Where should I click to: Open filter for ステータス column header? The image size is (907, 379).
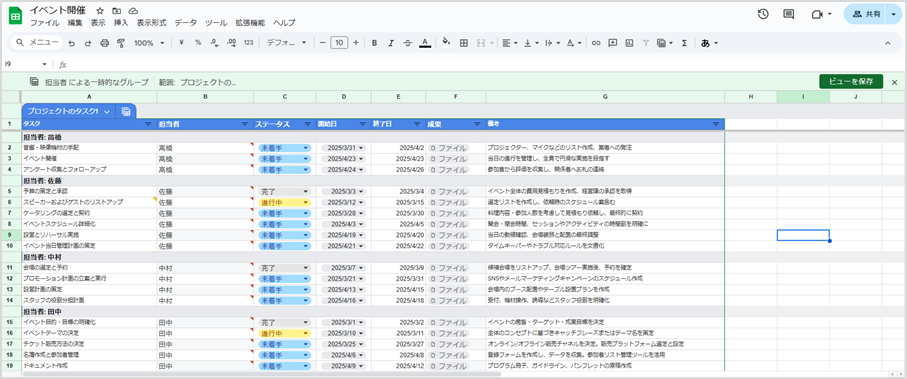pyautogui.click(x=308, y=124)
